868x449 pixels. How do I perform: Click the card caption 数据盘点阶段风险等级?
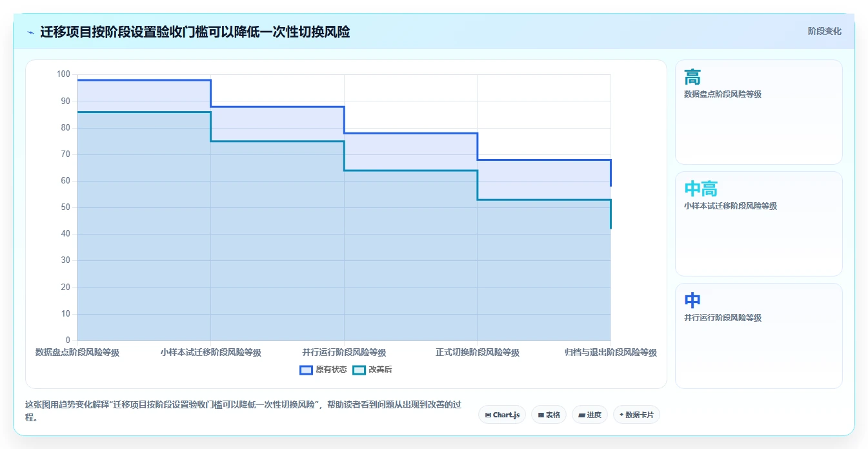723,94
